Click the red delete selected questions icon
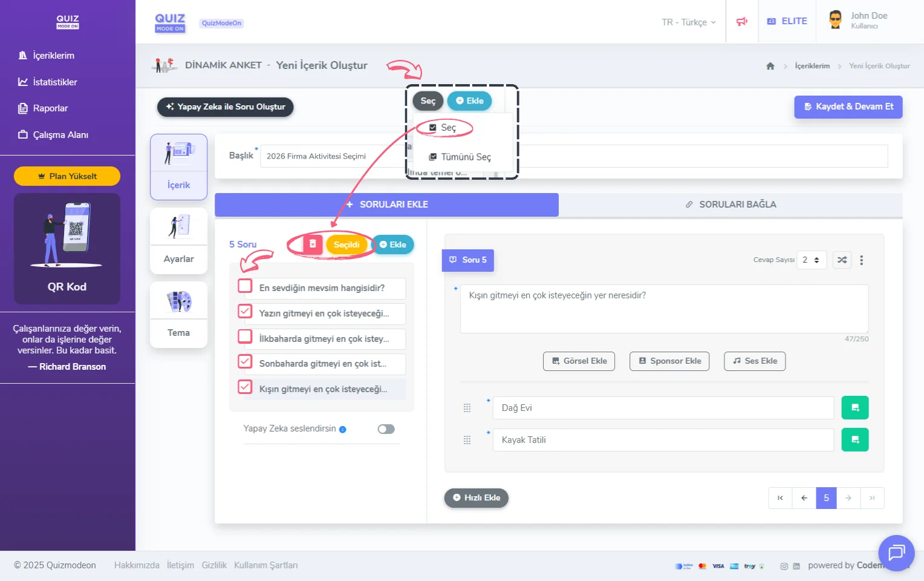 tap(313, 244)
